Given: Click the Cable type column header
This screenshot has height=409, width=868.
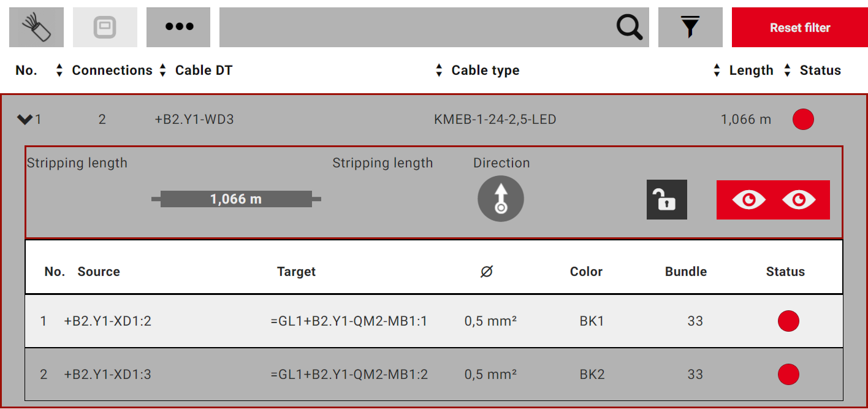Looking at the screenshot, I should tap(485, 70).
